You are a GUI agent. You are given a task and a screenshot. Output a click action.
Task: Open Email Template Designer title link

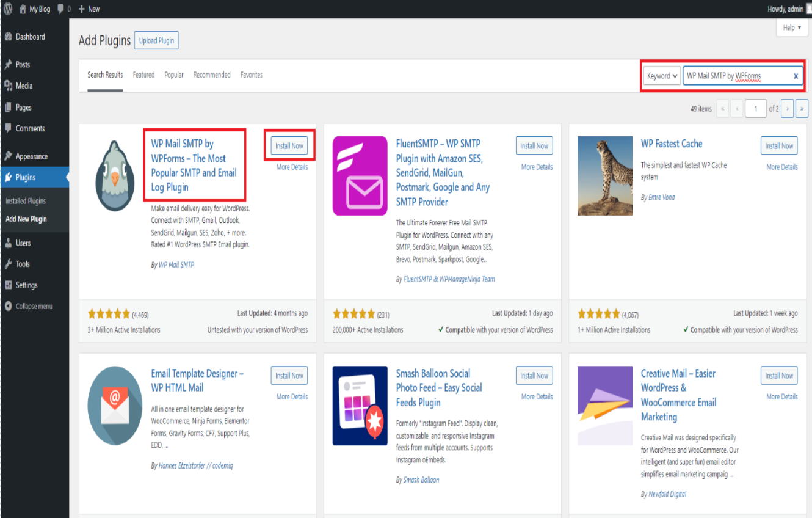pos(197,380)
